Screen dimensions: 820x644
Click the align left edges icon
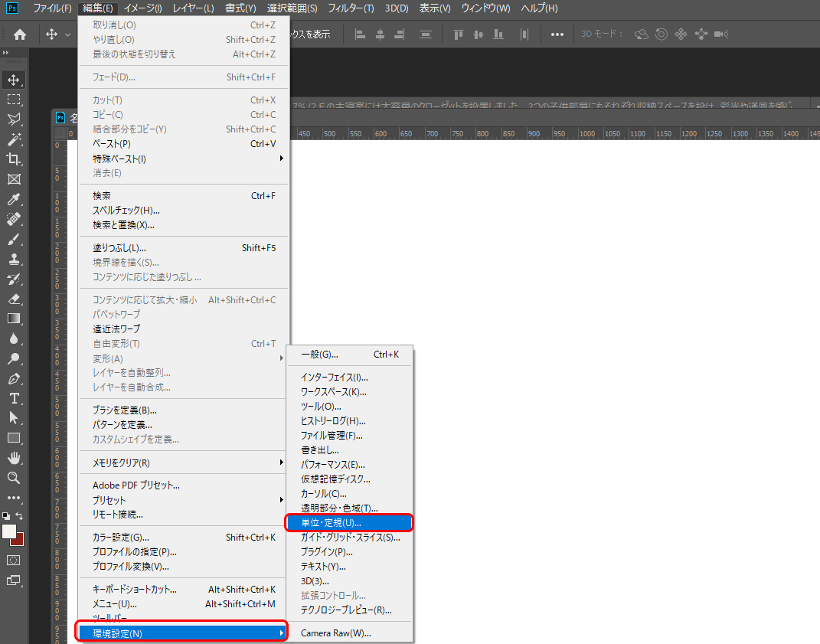360,34
